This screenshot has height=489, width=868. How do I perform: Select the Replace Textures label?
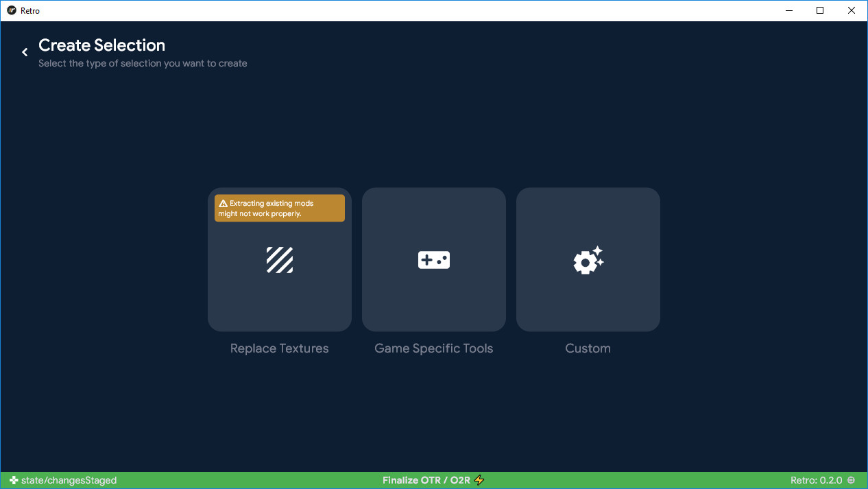[280, 348]
